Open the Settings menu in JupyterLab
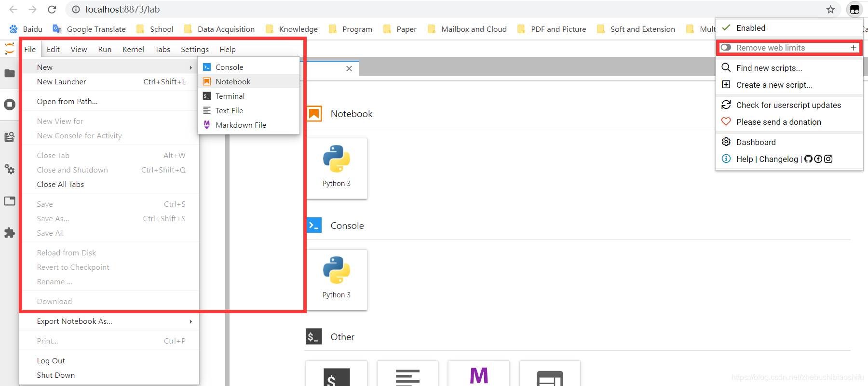868x386 pixels. pyautogui.click(x=195, y=49)
